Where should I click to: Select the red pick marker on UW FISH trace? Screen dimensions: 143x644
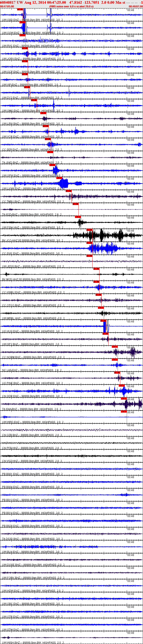tap(78, 217)
